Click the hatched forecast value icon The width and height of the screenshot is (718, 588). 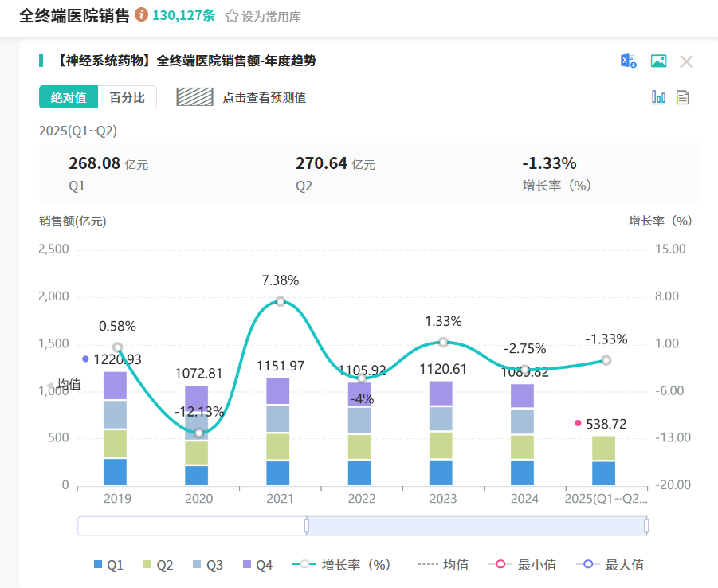[x=194, y=97]
